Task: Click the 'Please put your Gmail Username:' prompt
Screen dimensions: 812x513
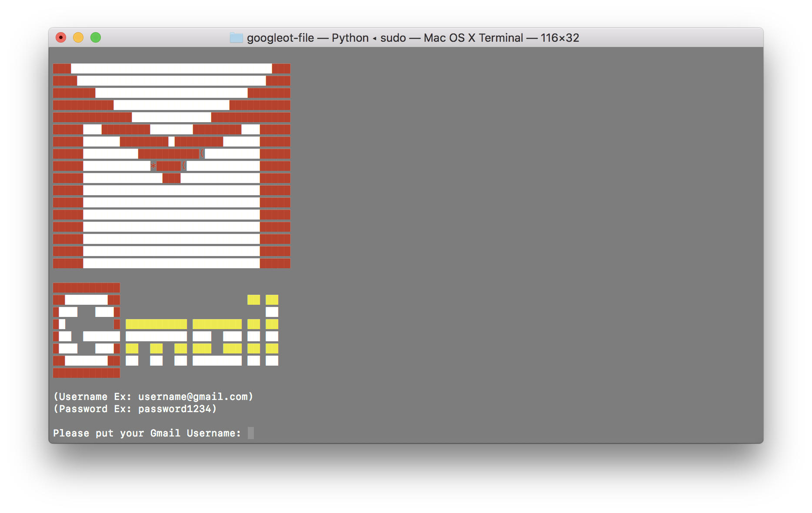Action: [x=147, y=433]
